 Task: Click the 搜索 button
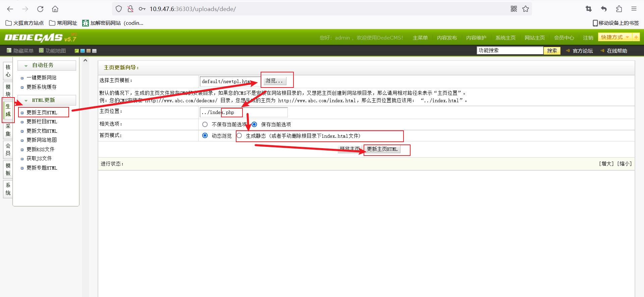(552, 51)
